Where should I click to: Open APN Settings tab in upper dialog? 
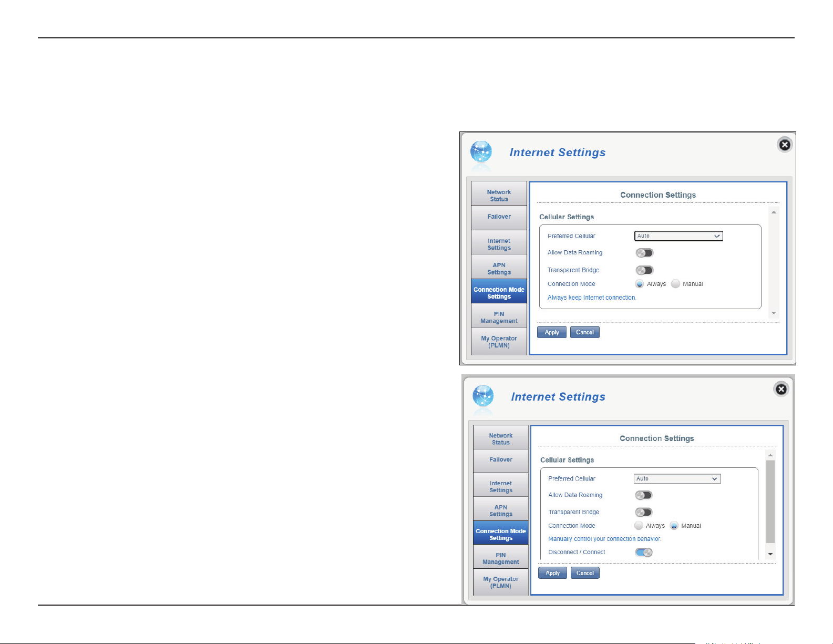point(499,267)
